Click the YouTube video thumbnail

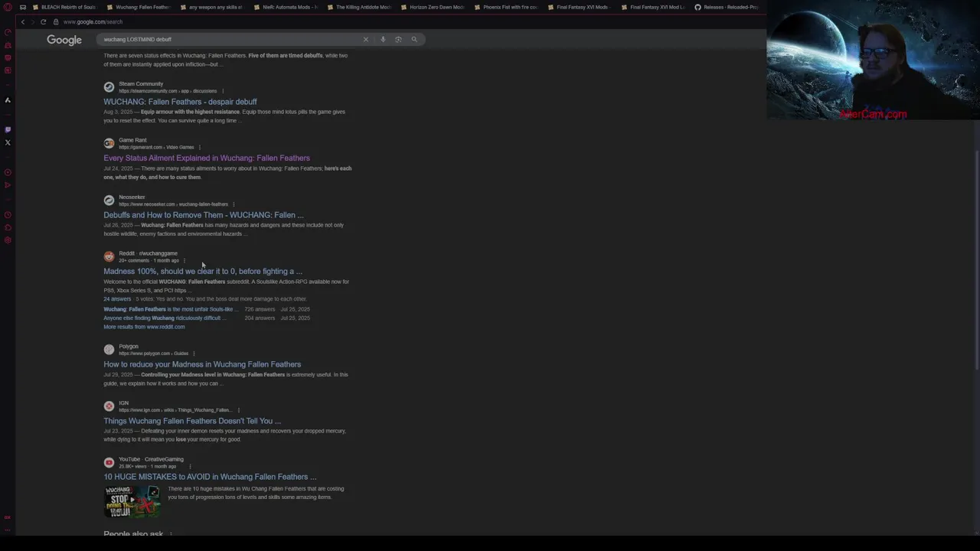[x=132, y=502]
